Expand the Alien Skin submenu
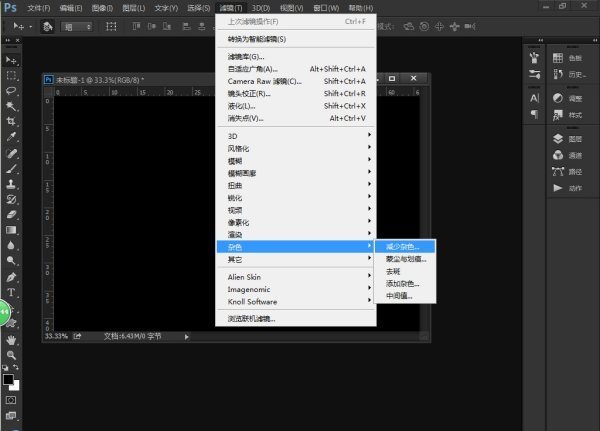The image size is (600, 431). [295, 277]
